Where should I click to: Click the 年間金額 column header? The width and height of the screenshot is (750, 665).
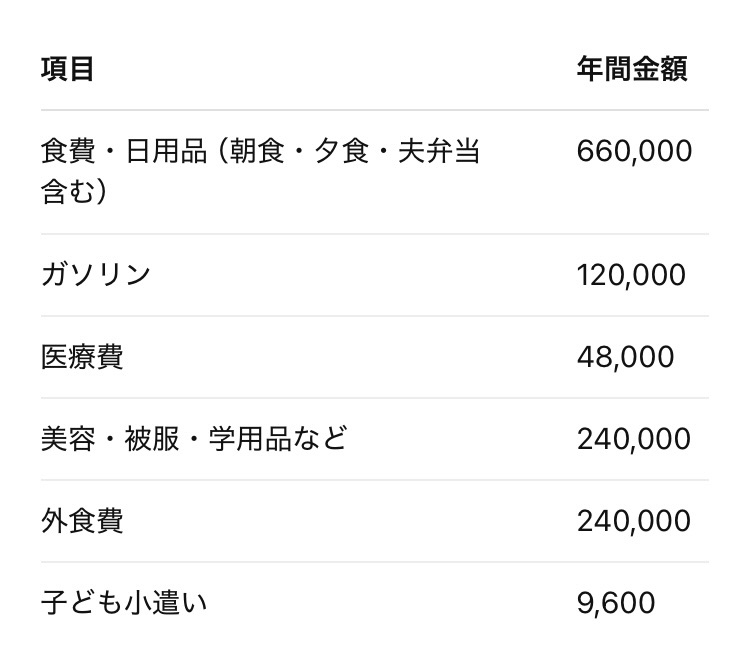(x=631, y=70)
